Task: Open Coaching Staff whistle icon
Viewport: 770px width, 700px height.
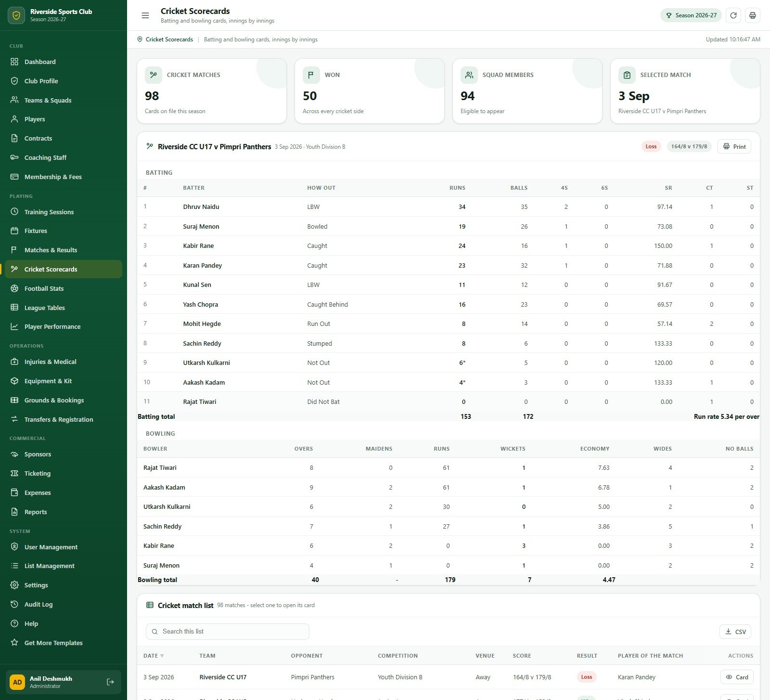Action: (14, 157)
